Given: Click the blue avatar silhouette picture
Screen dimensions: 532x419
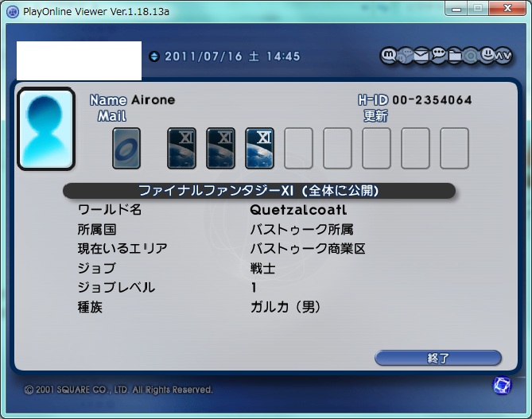Looking at the screenshot, I should tap(46, 129).
